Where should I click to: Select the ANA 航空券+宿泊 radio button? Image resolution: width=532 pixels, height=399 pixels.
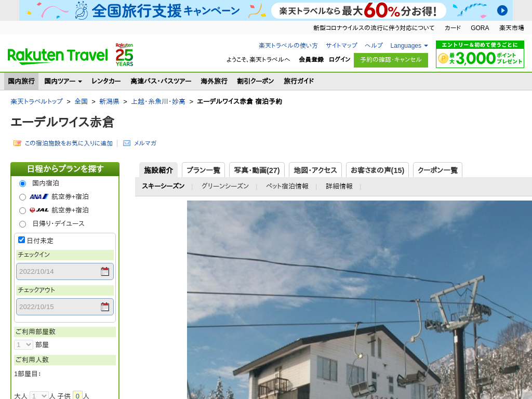pos(22,197)
